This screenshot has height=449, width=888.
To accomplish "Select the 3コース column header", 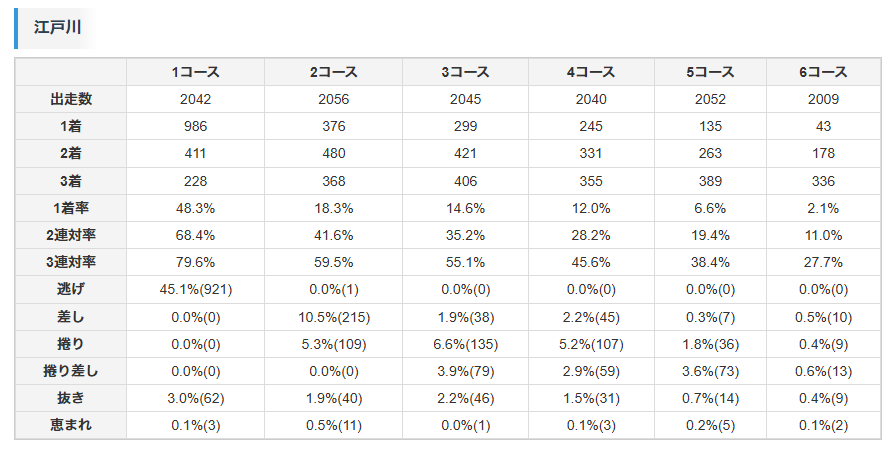I will coord(465,72).
